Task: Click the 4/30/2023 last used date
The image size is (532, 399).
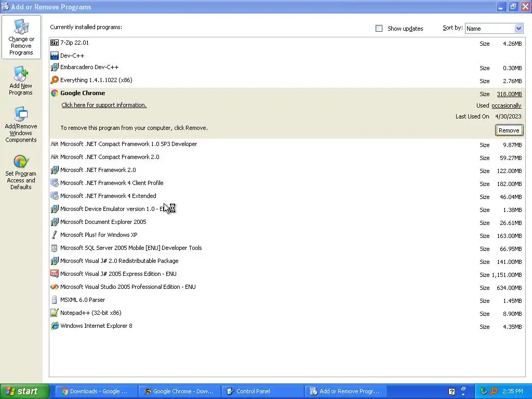Action: pos(508,116)
